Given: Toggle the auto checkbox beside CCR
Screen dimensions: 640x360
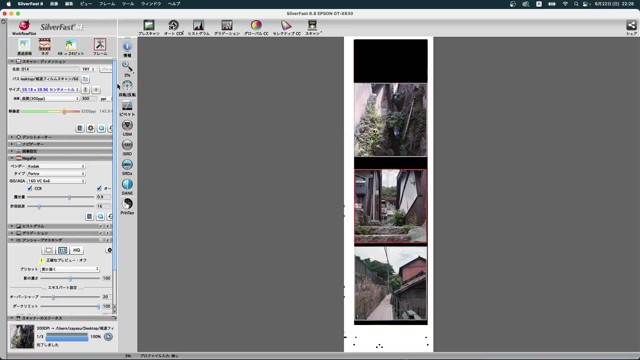Looking at the screenshot, I should (x=99, y=189).
